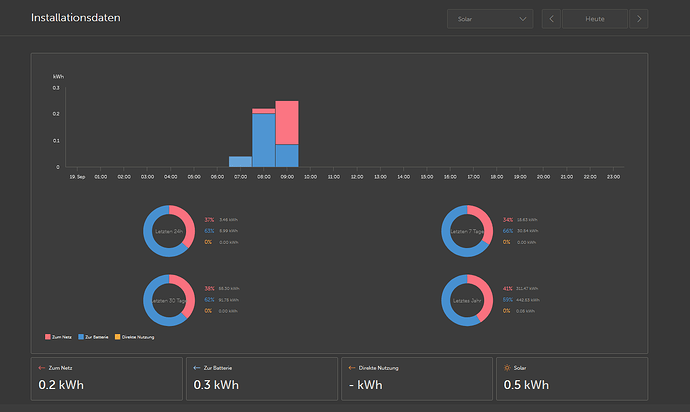690x412 pixels.
Task: Select the Zum Netz 0.2 kWh card
Action: click(106, 379)
